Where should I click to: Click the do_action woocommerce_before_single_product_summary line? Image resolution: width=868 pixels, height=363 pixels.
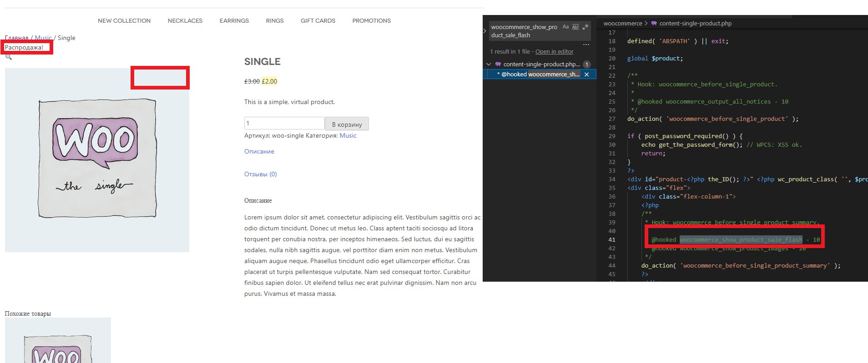pyautogui.click(x=741, y=266)
